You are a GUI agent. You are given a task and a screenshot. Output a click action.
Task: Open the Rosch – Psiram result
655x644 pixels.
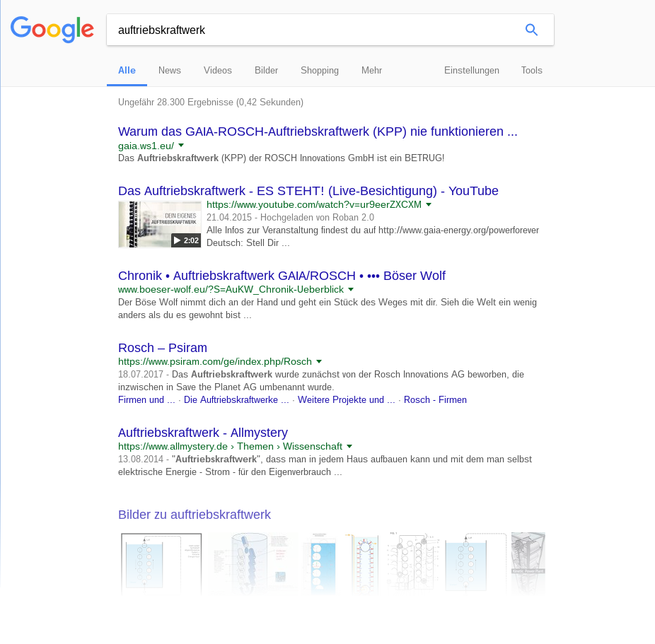coord(163,348)
